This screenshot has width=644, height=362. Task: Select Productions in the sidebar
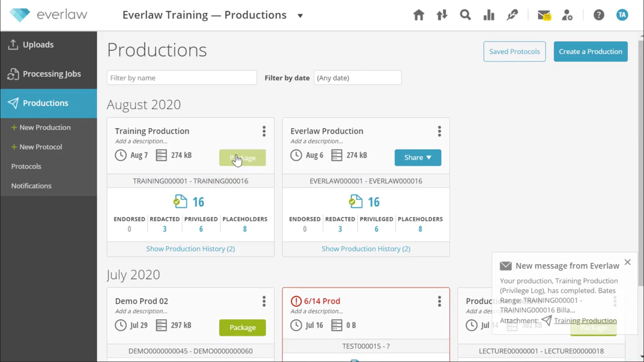49,103
